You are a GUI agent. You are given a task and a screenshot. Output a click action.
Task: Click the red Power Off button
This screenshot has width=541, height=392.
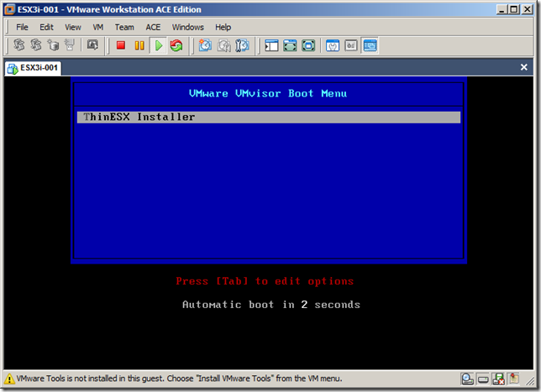click(x=121, y=45)
